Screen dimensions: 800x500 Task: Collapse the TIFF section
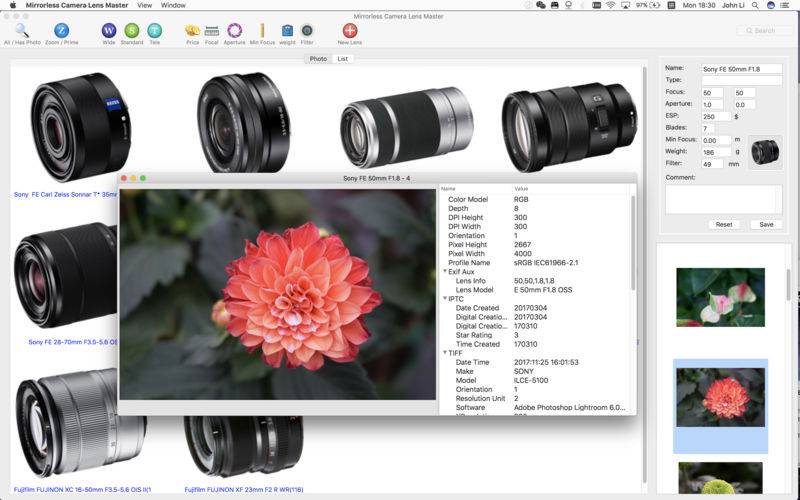pos(445,353)
